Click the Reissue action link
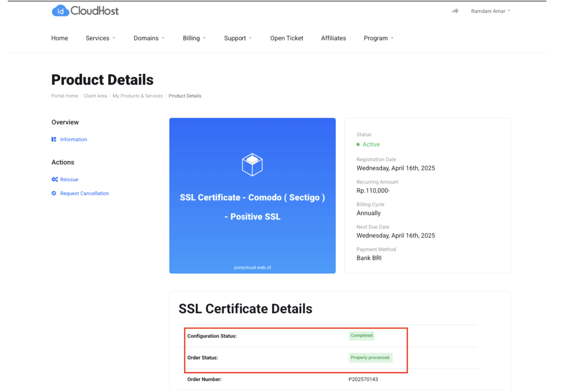This screenshot has height=392, width=562. (x=69, y=179)
